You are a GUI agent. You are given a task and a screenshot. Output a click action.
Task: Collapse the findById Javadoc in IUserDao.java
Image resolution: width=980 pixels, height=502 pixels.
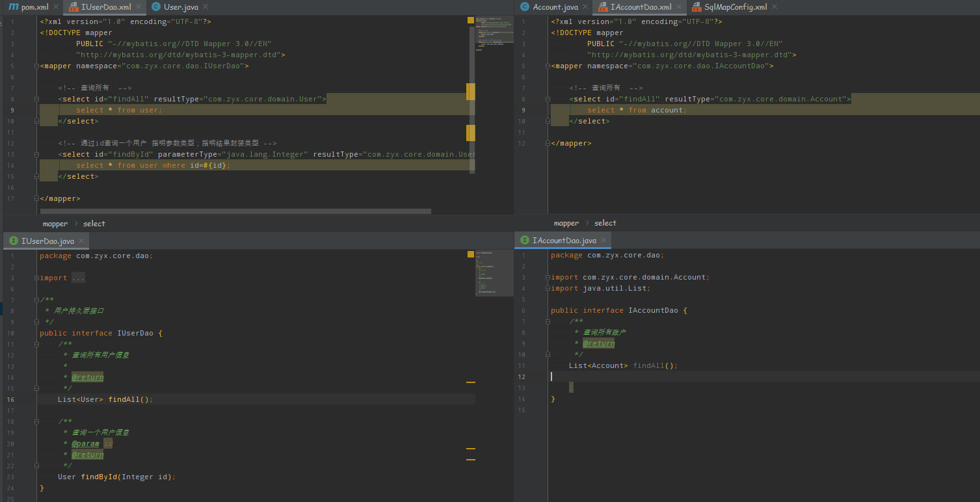pyautogui.click(x=36, y=421)
